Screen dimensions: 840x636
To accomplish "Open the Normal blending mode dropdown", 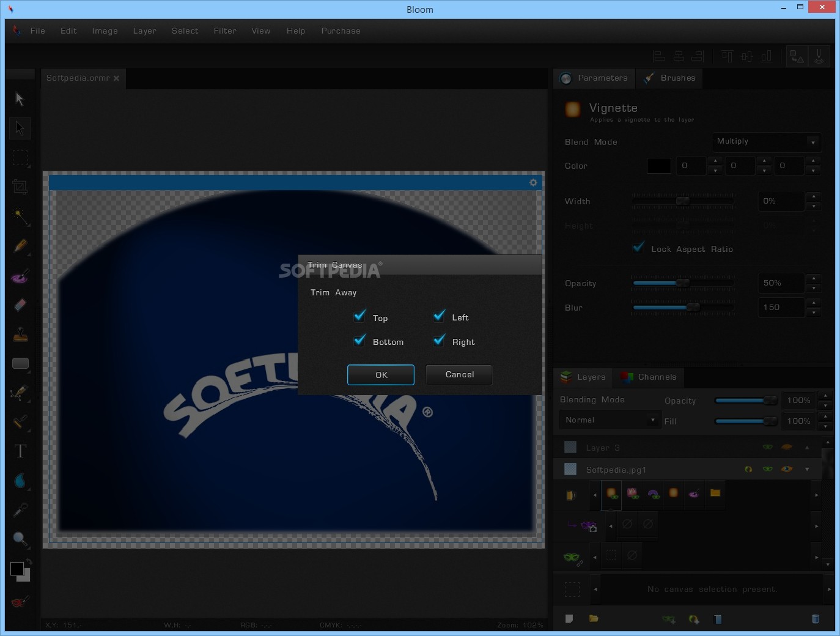I will pos(610,420).
